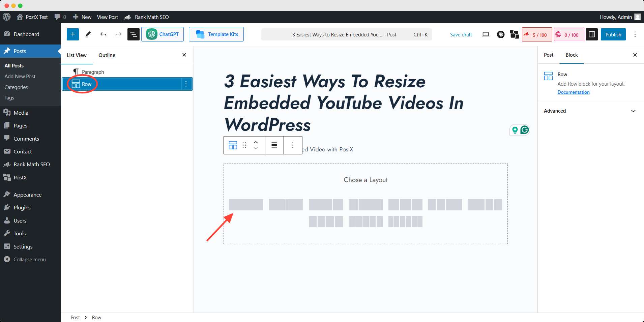Open the content AI score 0 / 100
644x322 pixels.
point(569,34)
